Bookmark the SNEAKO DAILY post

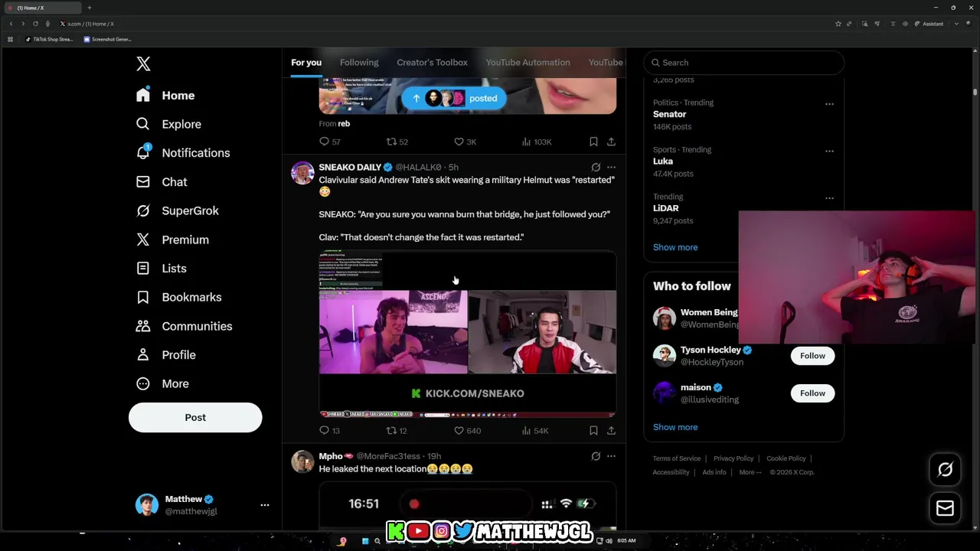click(593, 431)
